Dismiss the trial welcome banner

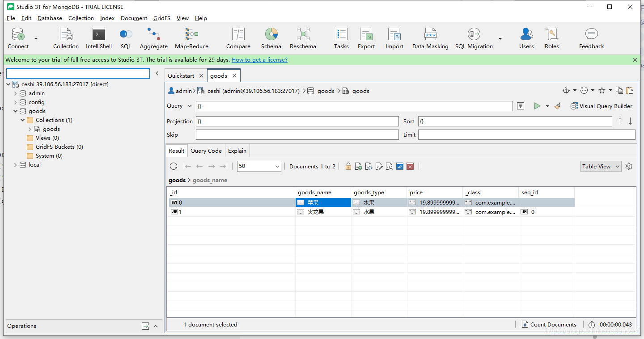pyautogui.click(x=635, y=59)
